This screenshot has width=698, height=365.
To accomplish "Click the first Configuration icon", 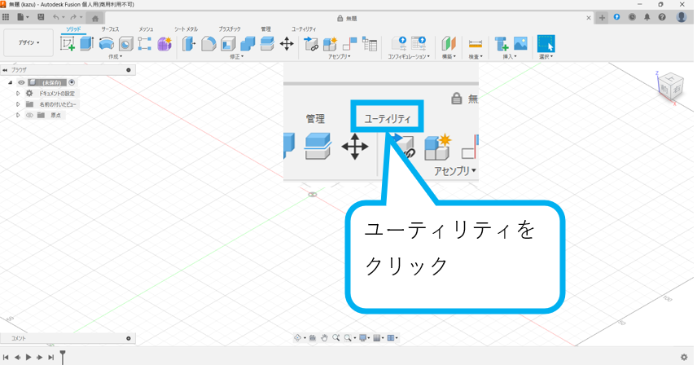I will pos(399,44).
